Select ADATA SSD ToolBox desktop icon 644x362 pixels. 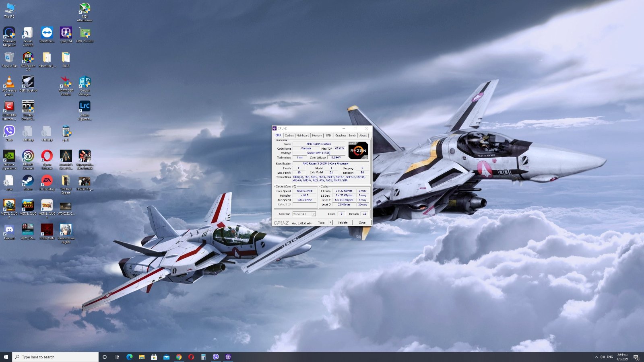(x=66, y=86)
